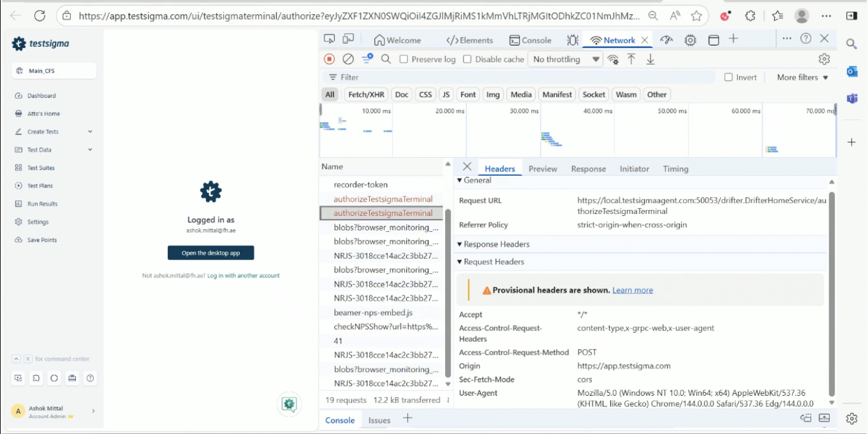Open Dashboard in Testsigma sidebar
Screen dimensions: 868x434
point(41,96)
